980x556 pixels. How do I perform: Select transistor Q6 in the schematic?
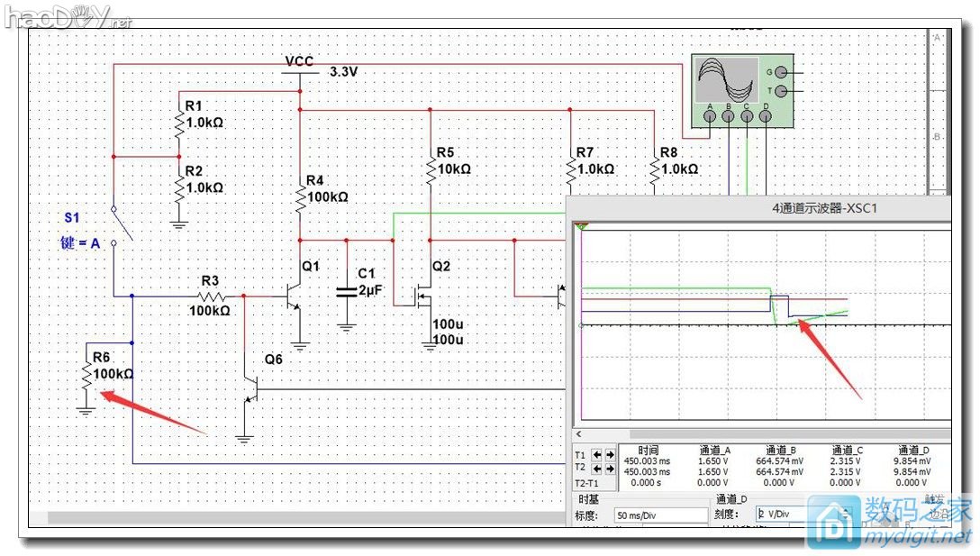tap(252, 390)
